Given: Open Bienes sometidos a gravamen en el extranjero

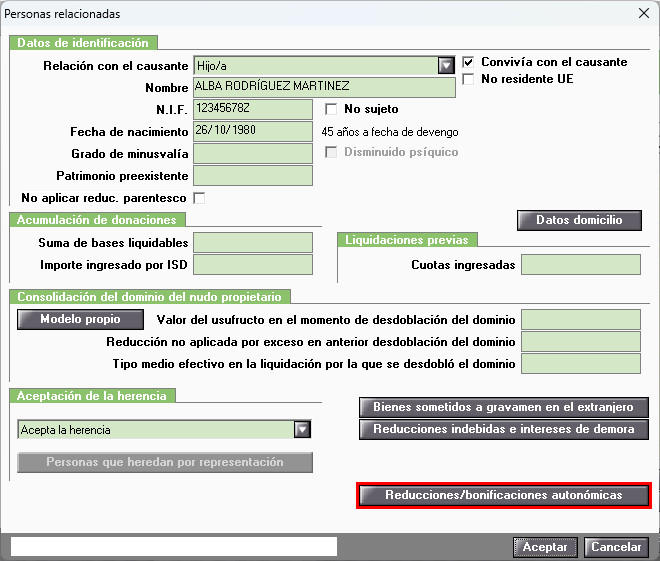Looking at the screenshot, I should pyautogui.click(x=503, y=407).
